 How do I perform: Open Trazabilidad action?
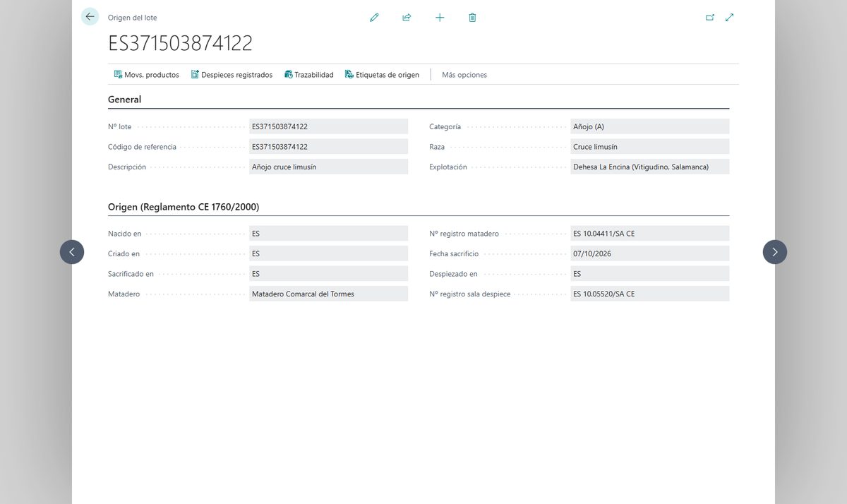pyautogui.click(x=309, y=75)
